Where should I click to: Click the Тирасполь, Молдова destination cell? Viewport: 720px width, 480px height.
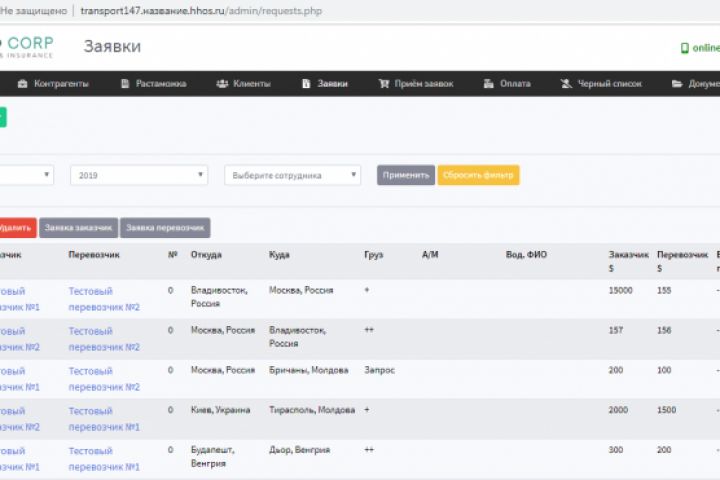[x=312, y=410]
